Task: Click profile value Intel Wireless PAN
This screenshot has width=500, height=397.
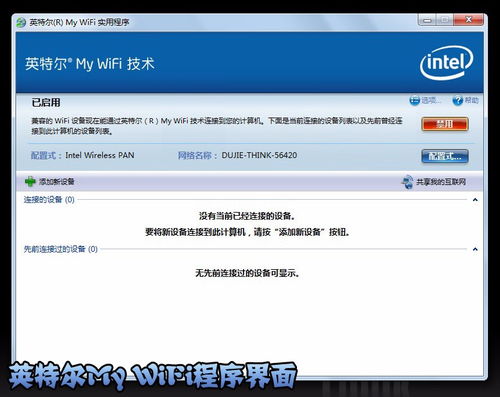Action: point(100,155)
